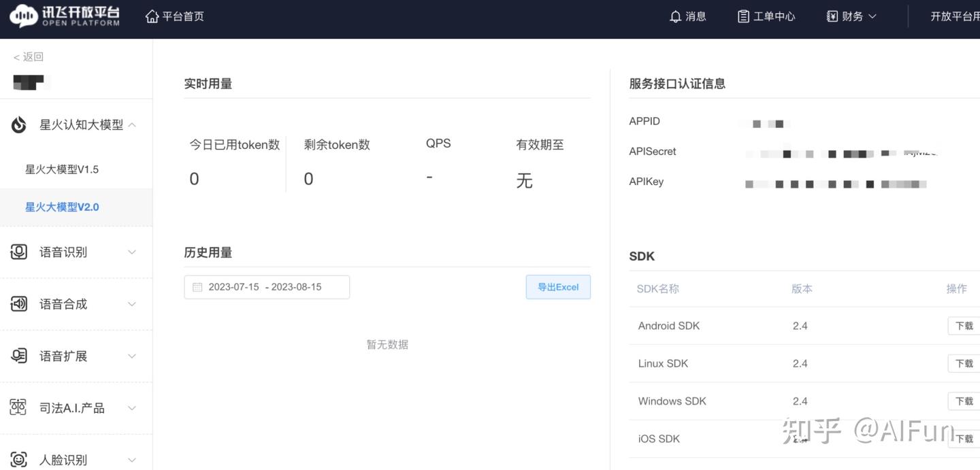Expand the 语音识别 chevron
The width and height of the screenshot is (980, 470).
pos(132,252)
